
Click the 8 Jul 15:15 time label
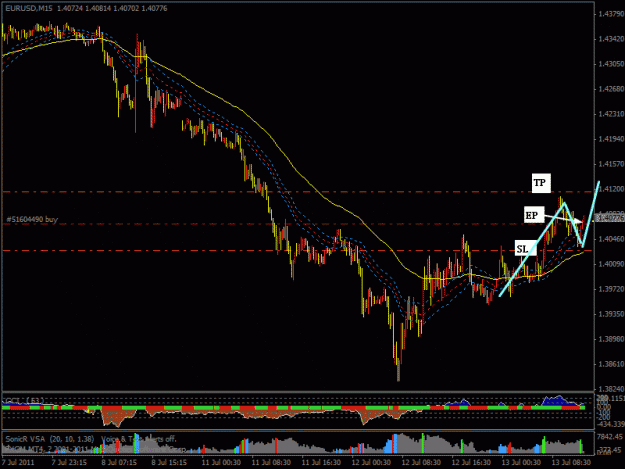pyautogui.click(x=169, y=463)
